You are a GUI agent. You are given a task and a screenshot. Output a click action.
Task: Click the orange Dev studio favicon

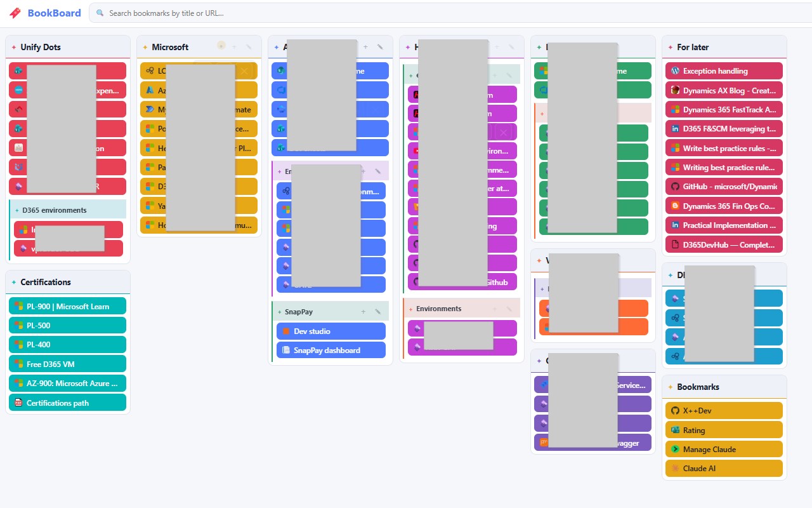pos(286,331)
